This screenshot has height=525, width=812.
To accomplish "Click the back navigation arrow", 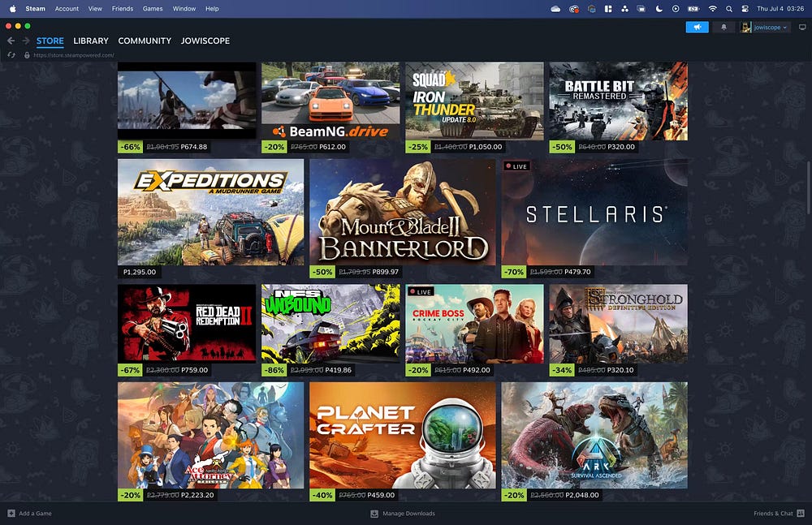I will click(11, 41).
